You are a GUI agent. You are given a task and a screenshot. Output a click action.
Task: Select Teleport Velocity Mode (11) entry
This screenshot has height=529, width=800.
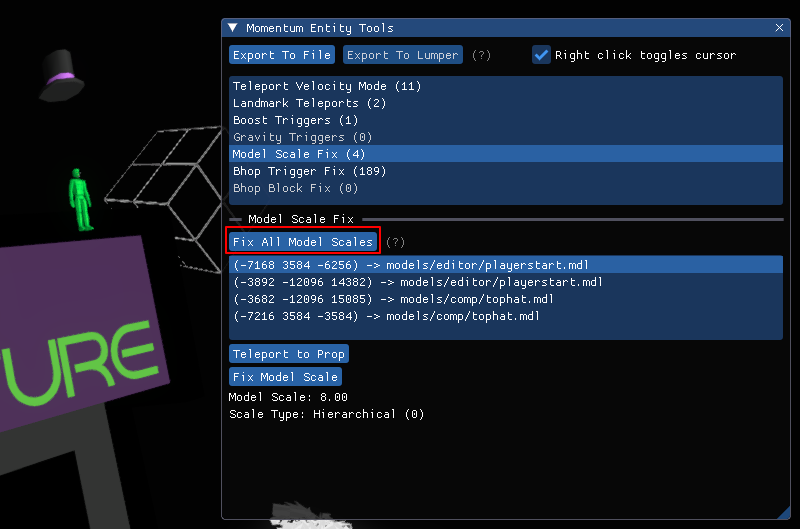coord(327,86)
